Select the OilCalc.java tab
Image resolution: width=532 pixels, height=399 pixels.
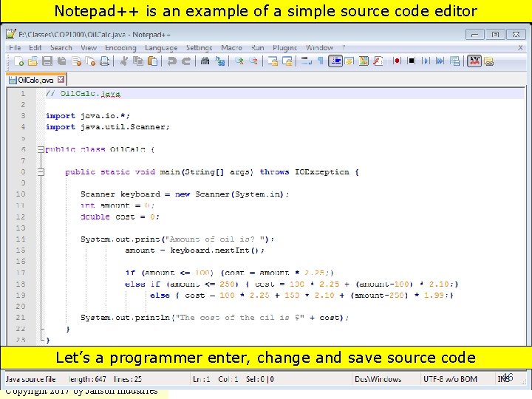click(35, 80)
